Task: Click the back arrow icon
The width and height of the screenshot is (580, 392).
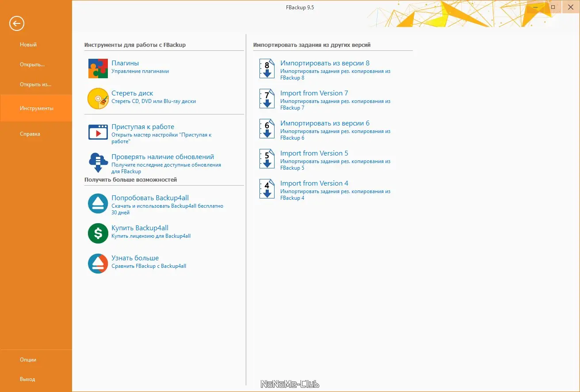Action: (x=17, y=23)
